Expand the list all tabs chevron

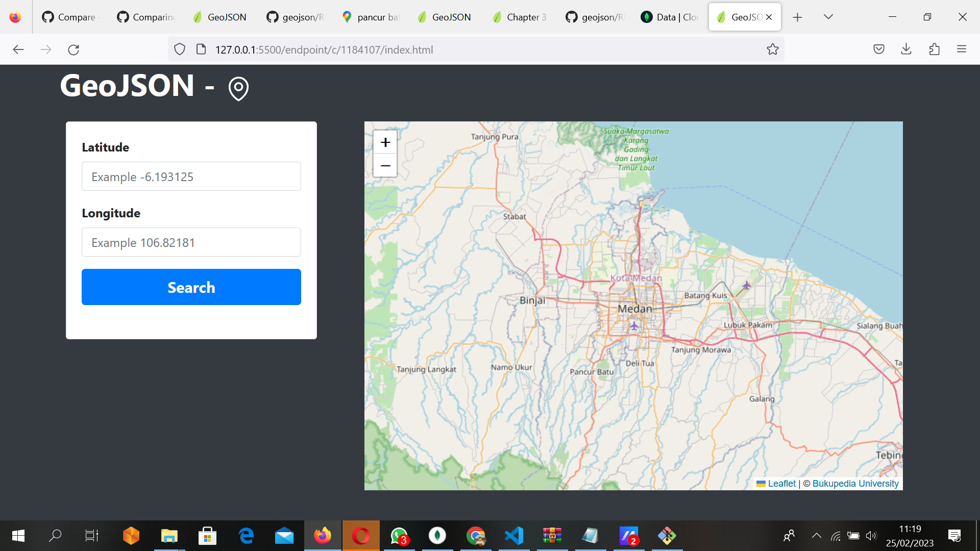[x=828, y=17]
